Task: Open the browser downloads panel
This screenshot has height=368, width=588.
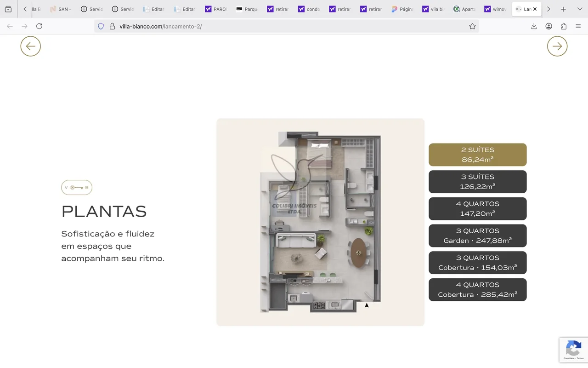Action: tap(534, 26)
